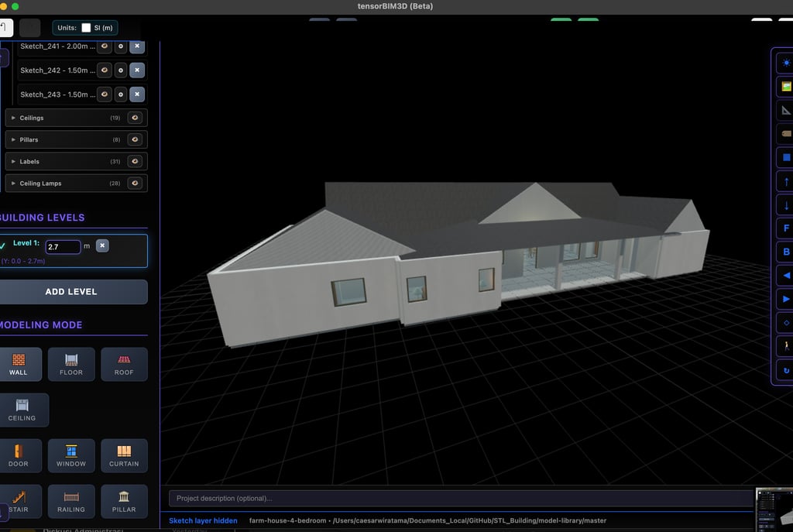Click the up arrow view icon

pyautogui.click(x=785, y=181)
